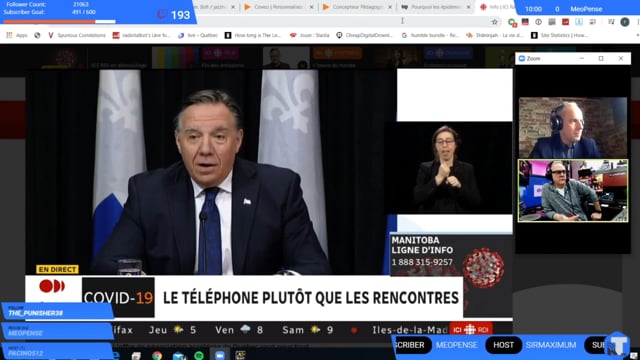Click THE_PUNISHER38 follower label

pos(36,313)
